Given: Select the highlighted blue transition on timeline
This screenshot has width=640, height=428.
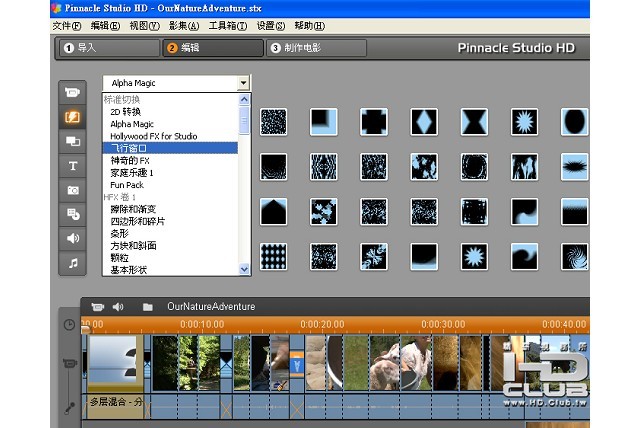Looking at the screenshot, I should tap(297, 363).
